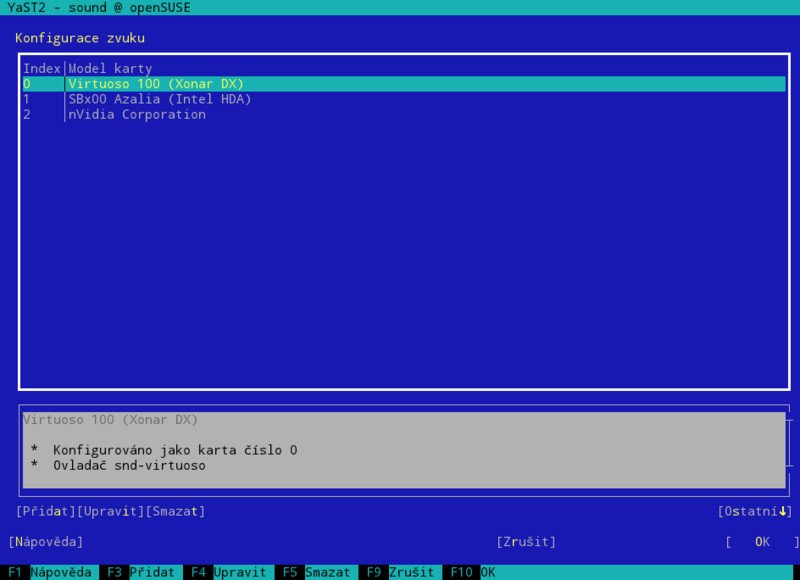
Task: Click F4 Upravit in the function key bar
Action: tap(229, 572)
